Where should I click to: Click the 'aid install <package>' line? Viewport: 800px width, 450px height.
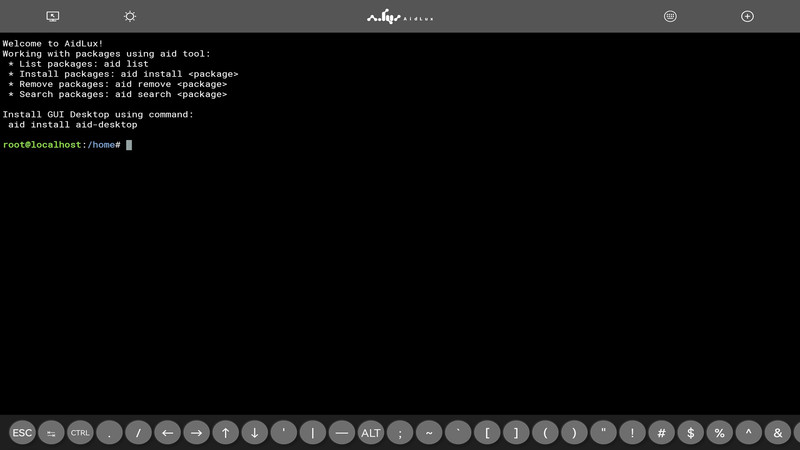coord(123,74)
